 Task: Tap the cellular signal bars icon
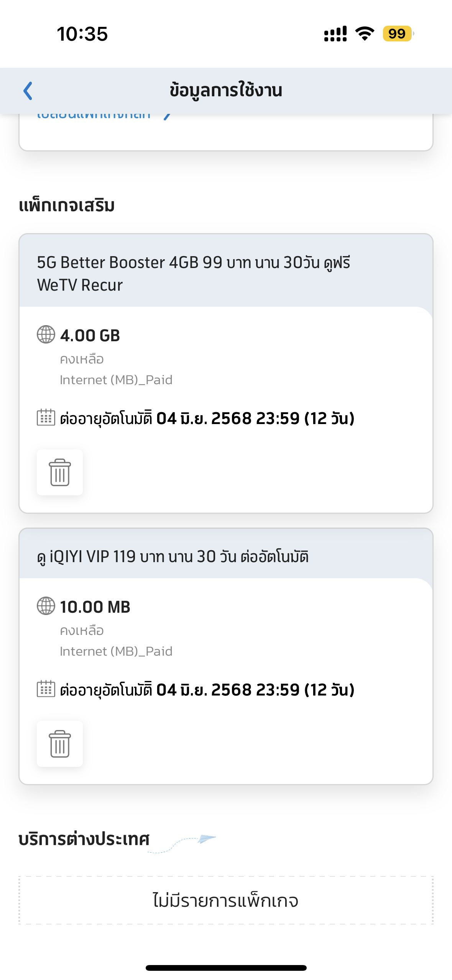click(335, 34)
